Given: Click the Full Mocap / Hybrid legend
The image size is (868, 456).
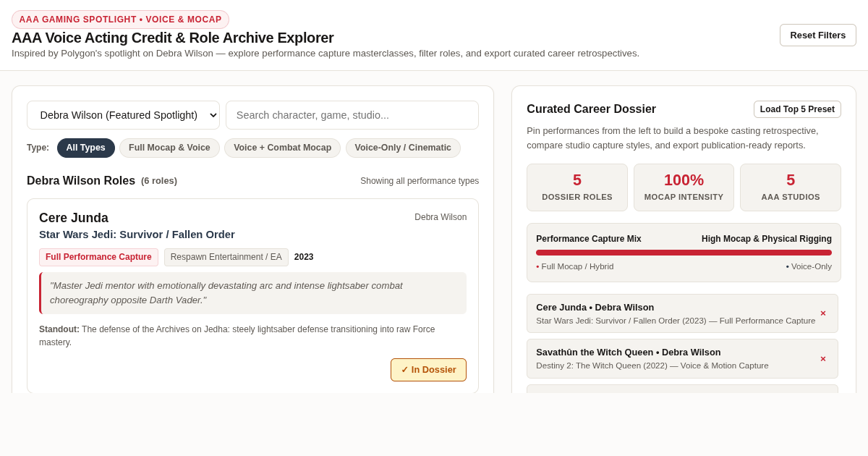Looking at the screenshot, I should click(575, 266).
